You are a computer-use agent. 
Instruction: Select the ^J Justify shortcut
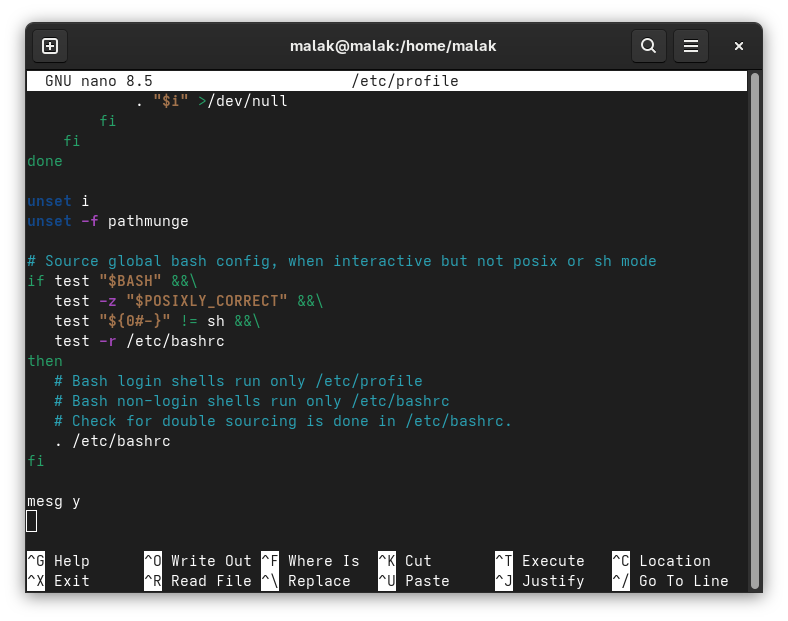click(540, 581)
